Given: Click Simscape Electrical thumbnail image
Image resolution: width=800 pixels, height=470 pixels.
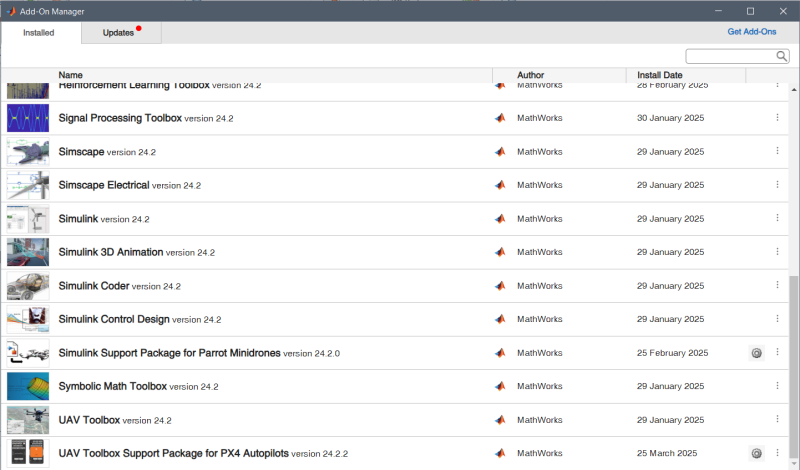Looking at the screenshot, I should 28,185.
